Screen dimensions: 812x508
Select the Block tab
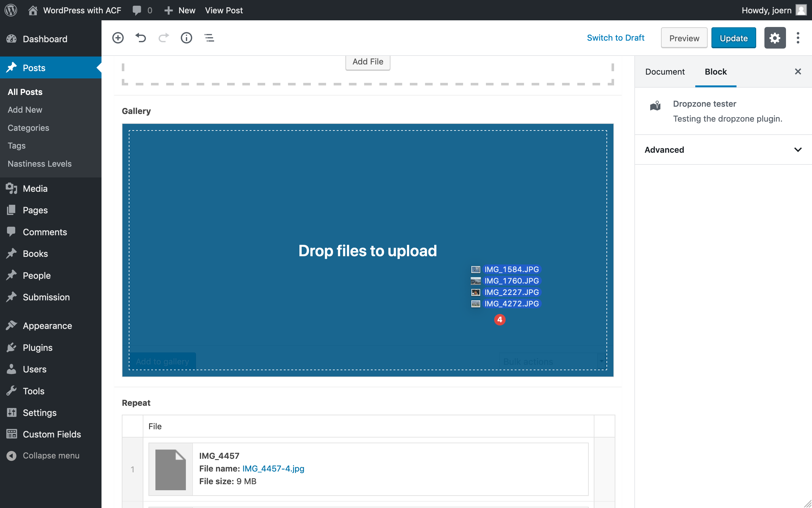pos(715,71)
